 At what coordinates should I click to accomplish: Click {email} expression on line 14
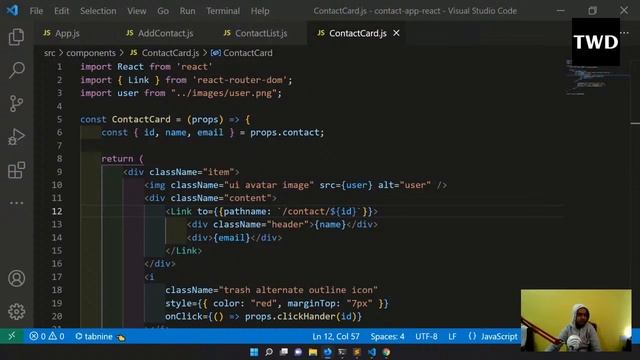point(231,238)
